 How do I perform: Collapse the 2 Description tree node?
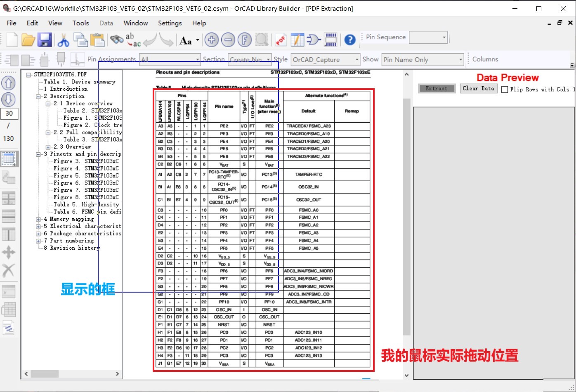point(38,96)
